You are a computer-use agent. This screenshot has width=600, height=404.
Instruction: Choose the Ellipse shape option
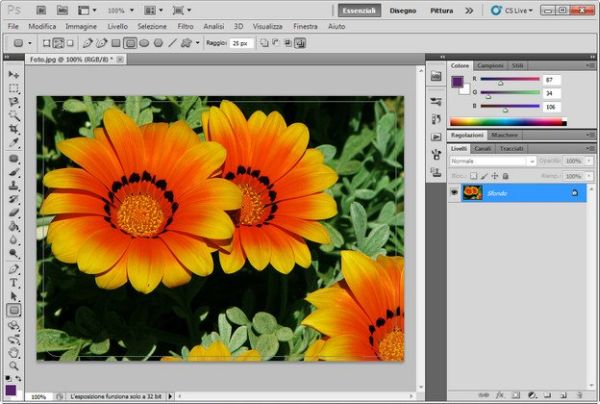144,43
